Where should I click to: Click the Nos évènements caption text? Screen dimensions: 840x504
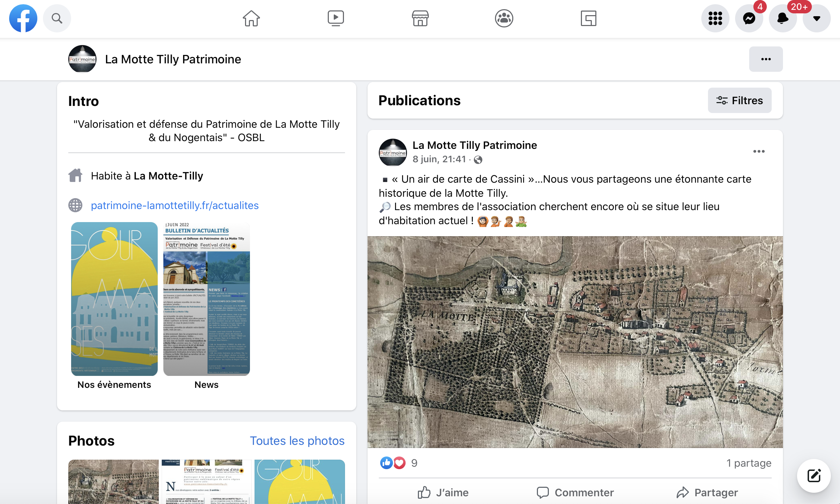click(x=114, y=385)
